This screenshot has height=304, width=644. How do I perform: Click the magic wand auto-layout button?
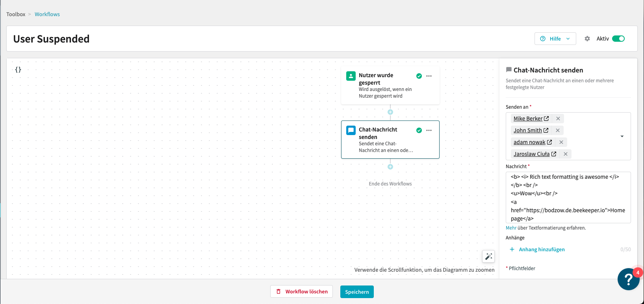[x=488, y=256]
